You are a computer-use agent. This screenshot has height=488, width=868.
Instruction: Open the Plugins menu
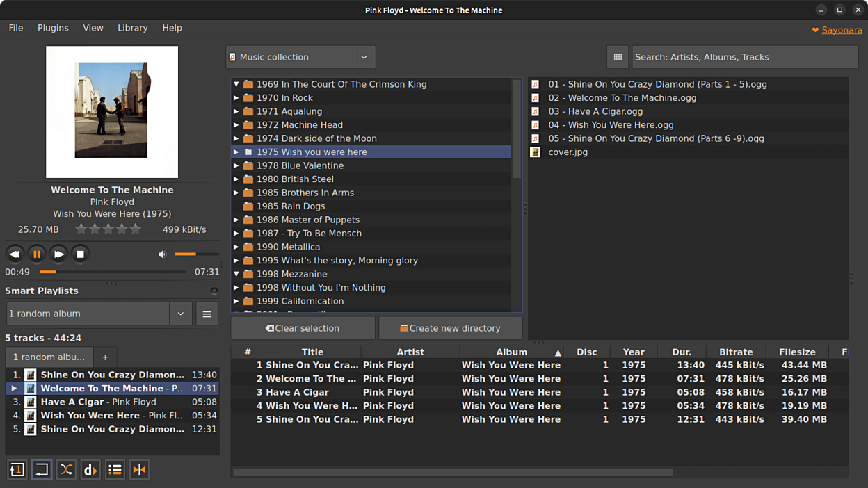tap(53, 28)
